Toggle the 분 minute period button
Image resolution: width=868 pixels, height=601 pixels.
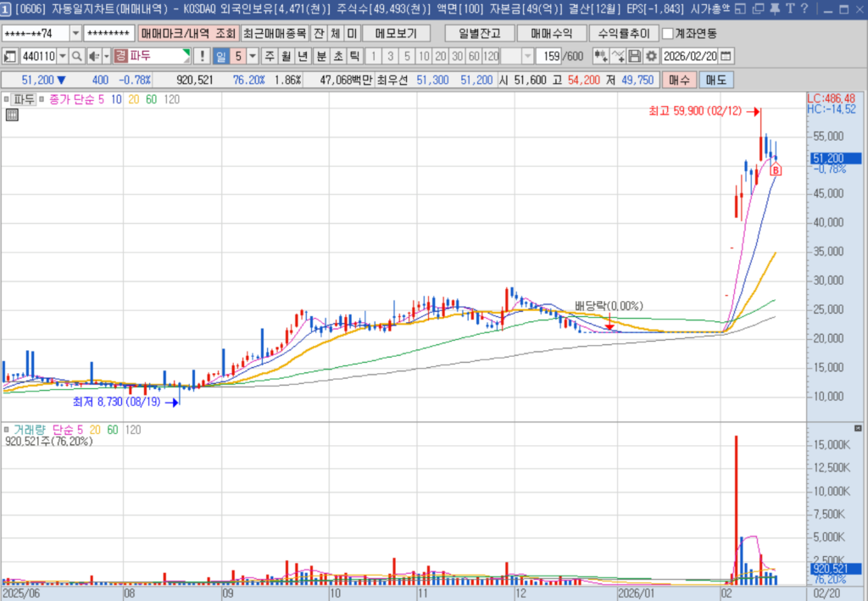(x=321, y=56)
